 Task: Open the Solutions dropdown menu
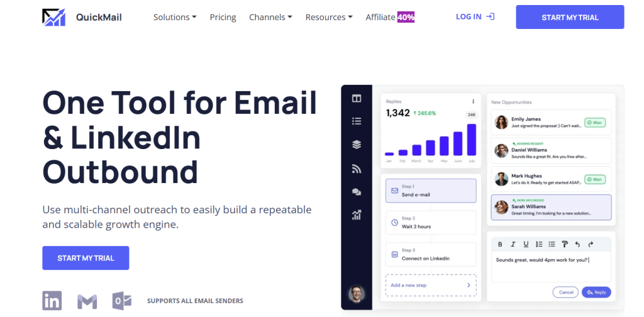point(175,17)
